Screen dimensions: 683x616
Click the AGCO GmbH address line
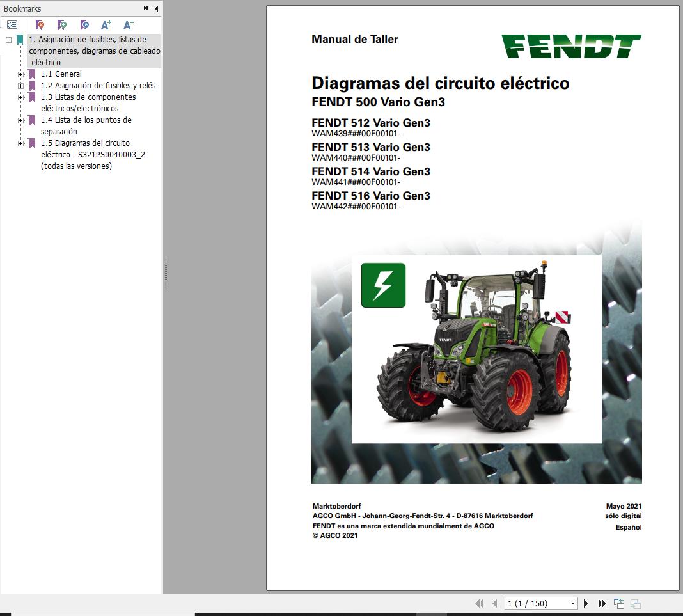click(423, 516)
